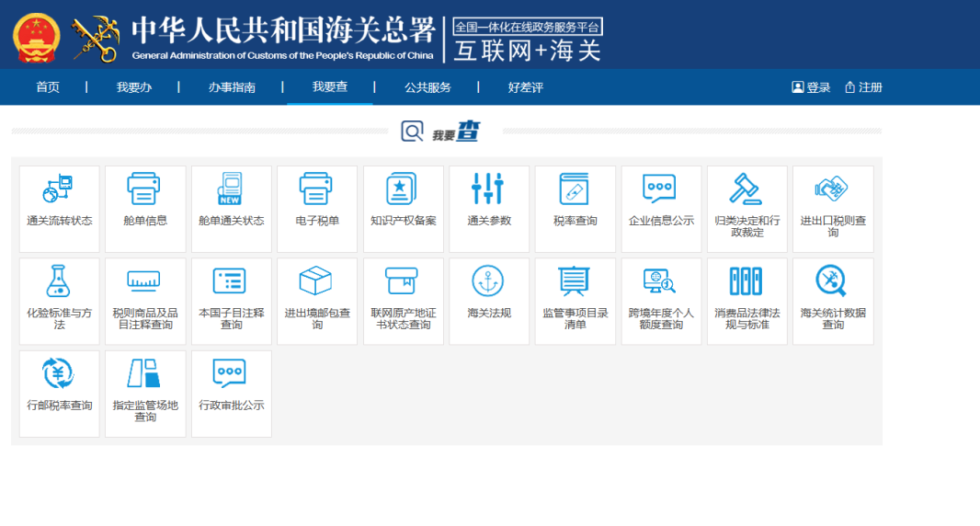The width and height of the screenshot is (980, 526).
Task: Go to the 首页 navigation tab
Action: [48, 87]
